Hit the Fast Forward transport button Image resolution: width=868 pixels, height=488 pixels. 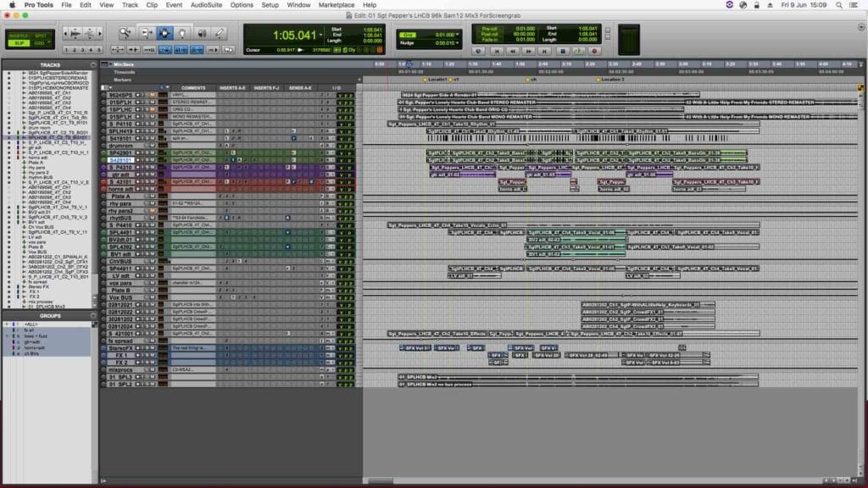click(x=528, y=51)
